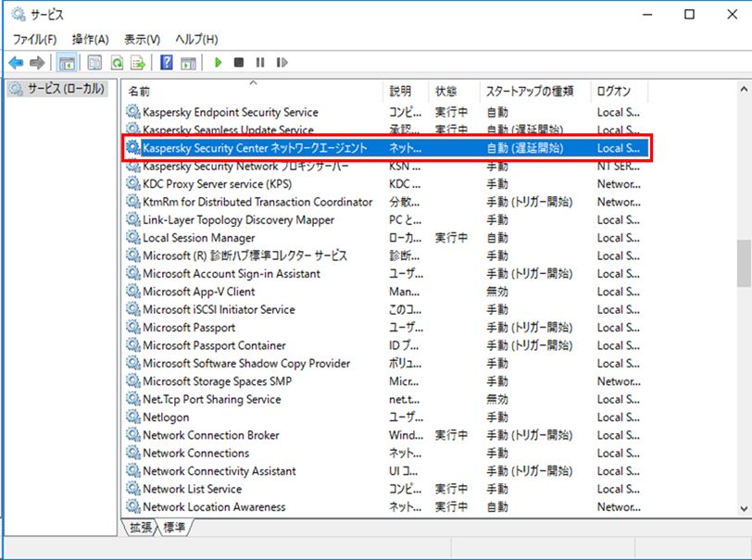Click the gear icon of Microsoft App-V Client
This screenshot has height=560, width=752.
(132, 292)
